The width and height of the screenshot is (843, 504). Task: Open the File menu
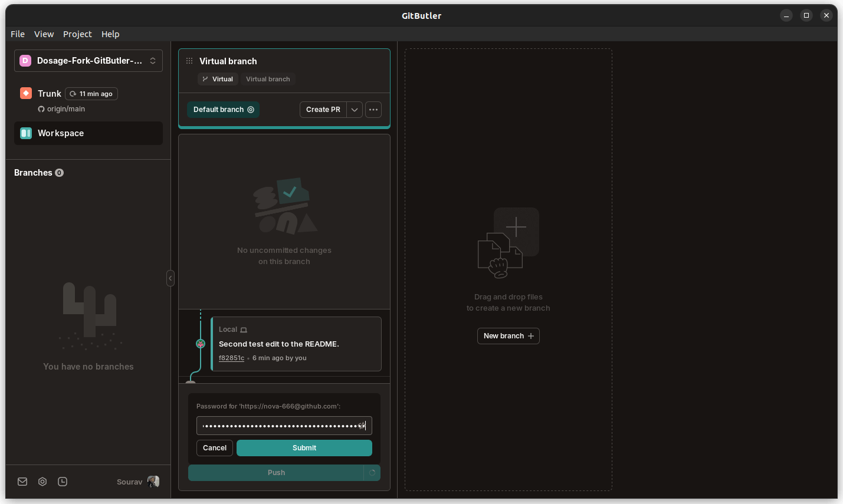coord(17,34)
